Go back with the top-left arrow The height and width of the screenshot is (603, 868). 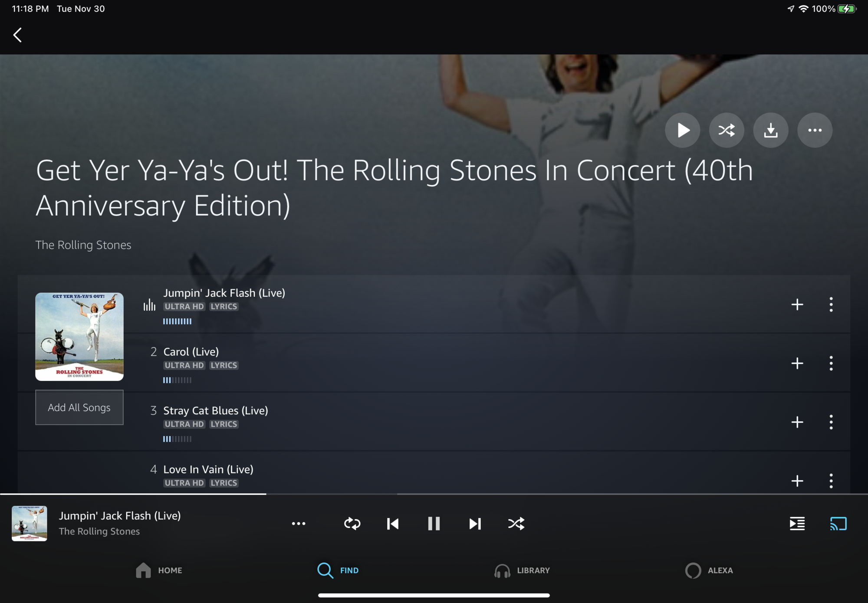pos(18,35)
